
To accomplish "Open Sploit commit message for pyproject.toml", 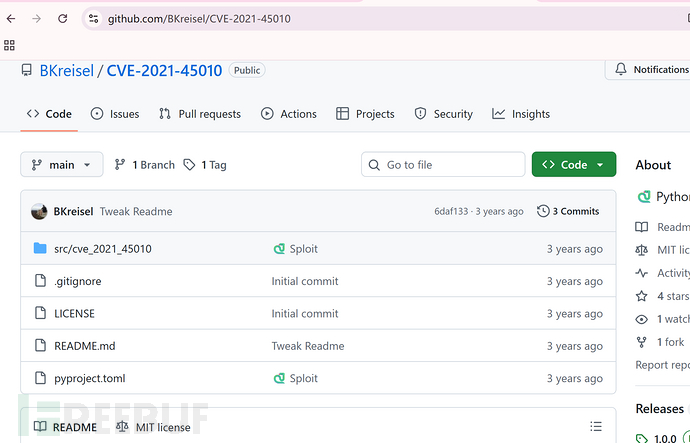I will click(303, 378).
